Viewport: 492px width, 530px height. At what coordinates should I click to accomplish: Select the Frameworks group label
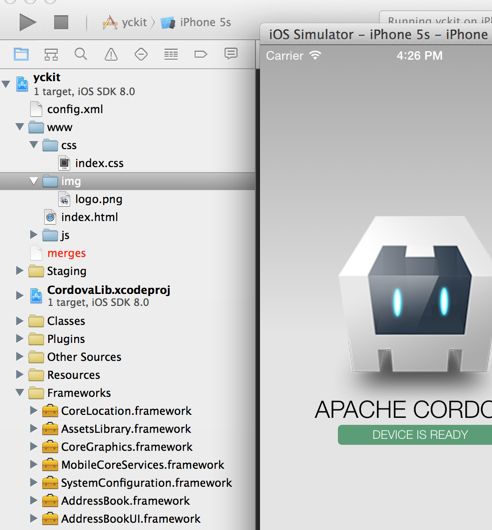79,393
